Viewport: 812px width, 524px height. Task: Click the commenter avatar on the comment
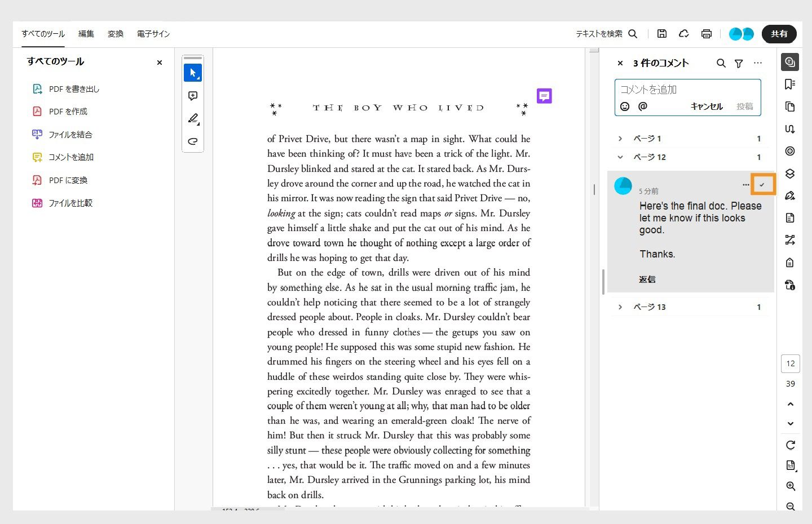pos(623,186)
